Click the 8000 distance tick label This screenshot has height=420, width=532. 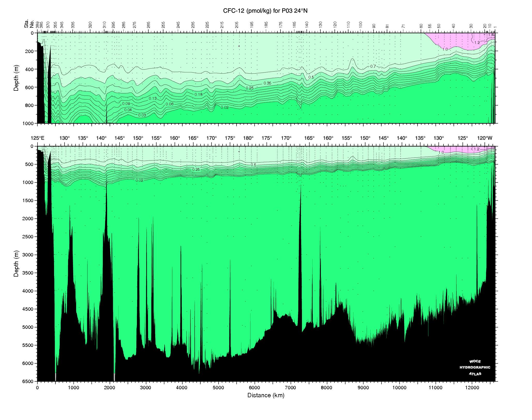[x=327, y=387]
